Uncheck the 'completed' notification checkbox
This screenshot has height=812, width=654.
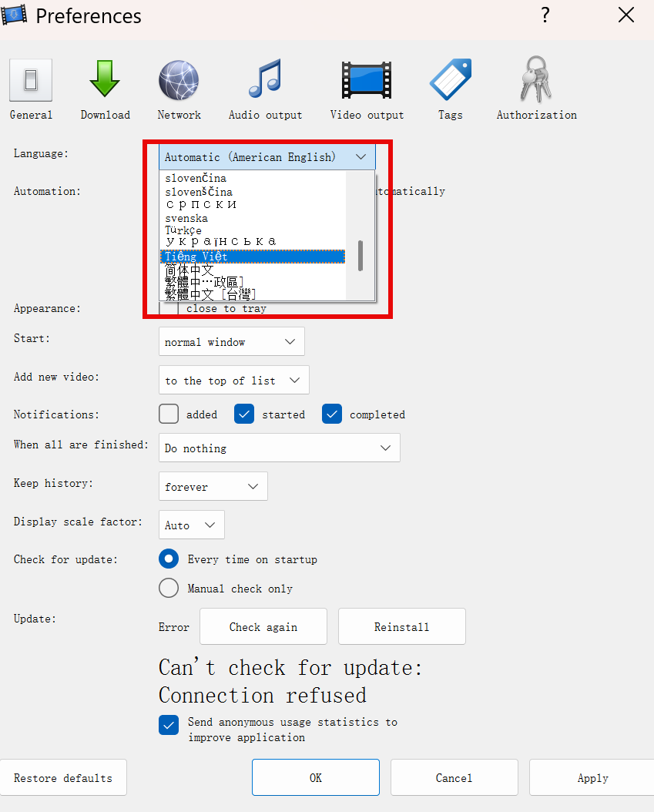click(x=332, y=414)
